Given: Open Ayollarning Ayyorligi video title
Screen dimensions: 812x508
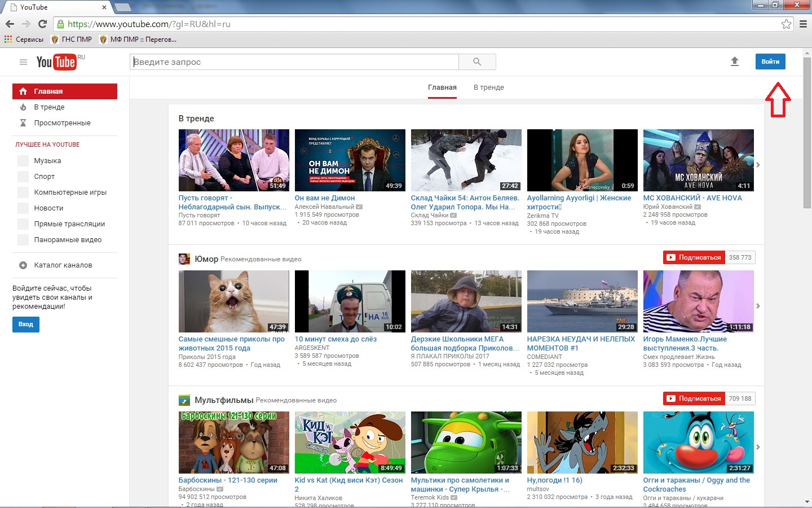Looking at the screenshot, I should pyautogui.click(x=579, y=203).
